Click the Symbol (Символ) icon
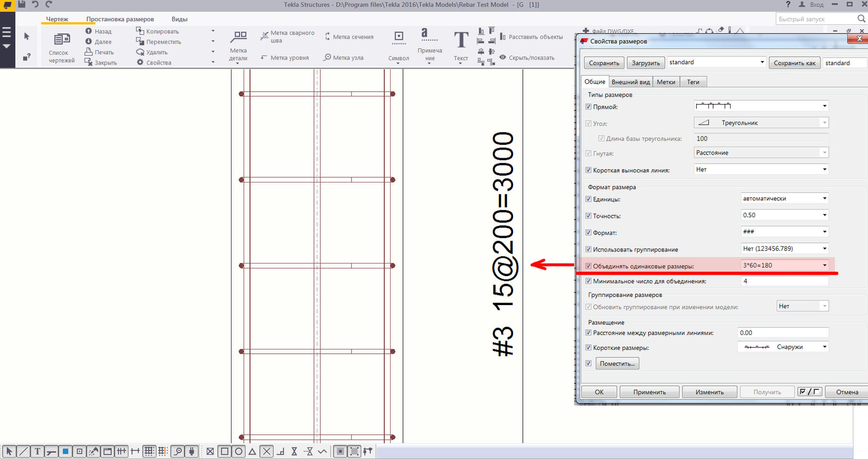The image size is (868, 459). point(399,37)
